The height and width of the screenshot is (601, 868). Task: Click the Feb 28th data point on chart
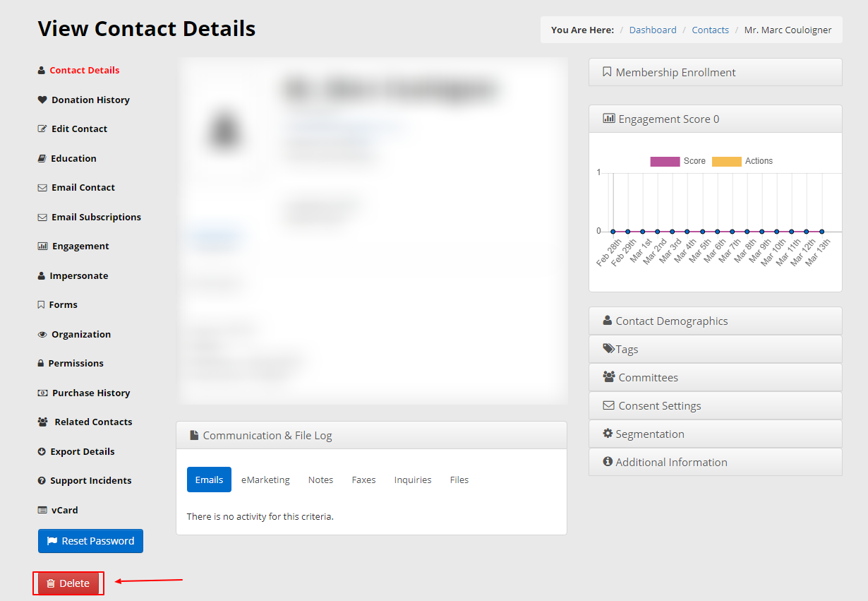coord(613,231)
